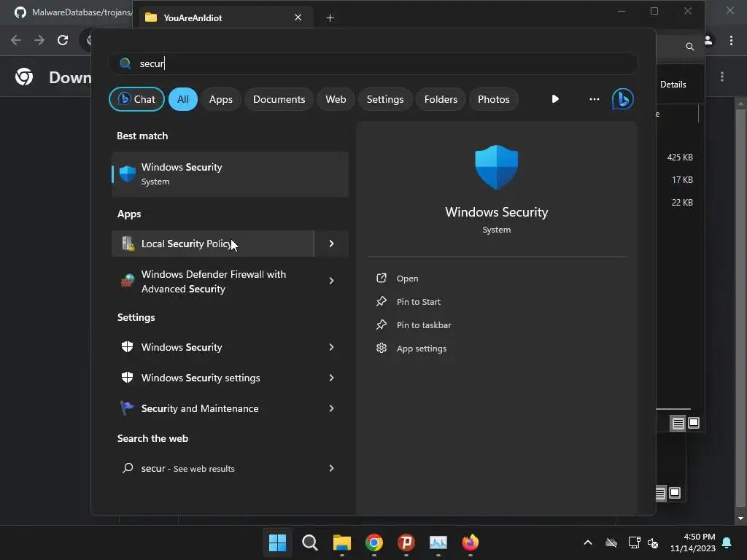Click the muted volume tray icon

pyautogui.click(x=653, y=542)
